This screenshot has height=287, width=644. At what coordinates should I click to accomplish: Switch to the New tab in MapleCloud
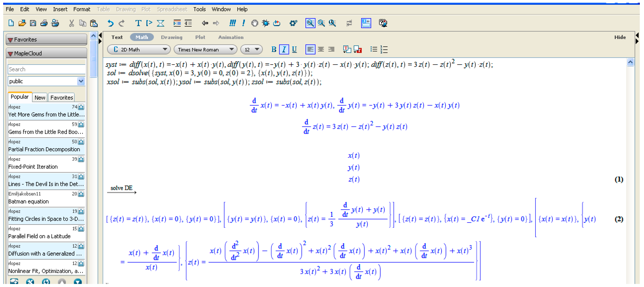40,98
